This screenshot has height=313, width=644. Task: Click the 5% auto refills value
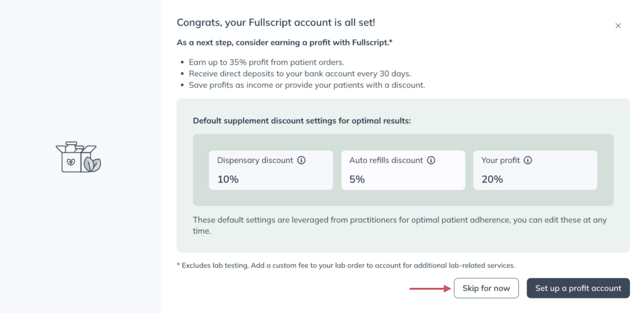point(357,179)
